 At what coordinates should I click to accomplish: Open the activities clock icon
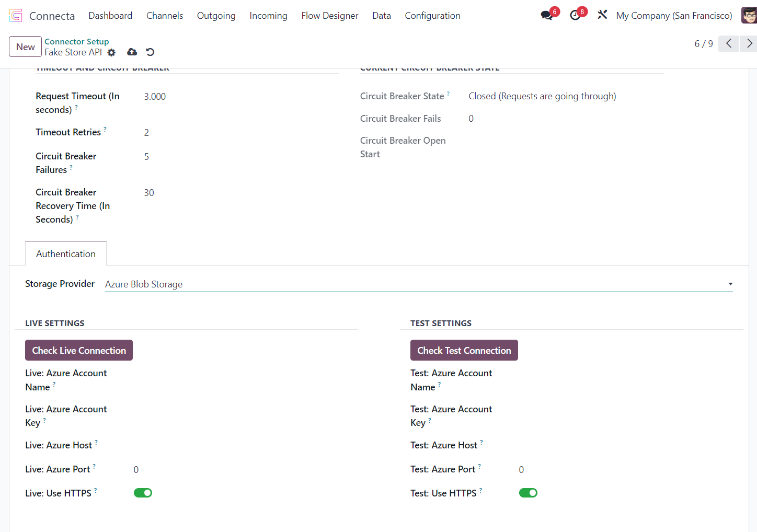click(575, 15)
